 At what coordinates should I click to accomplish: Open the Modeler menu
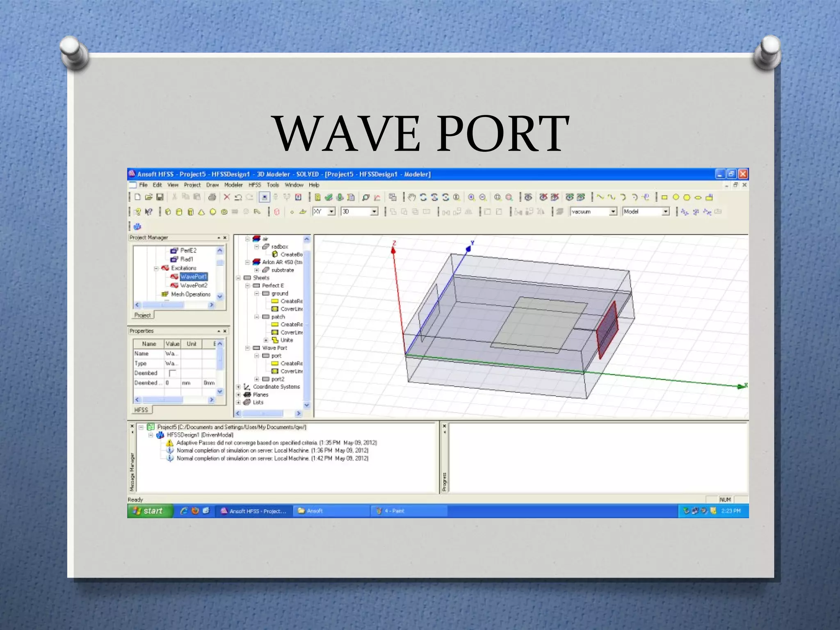233,185
